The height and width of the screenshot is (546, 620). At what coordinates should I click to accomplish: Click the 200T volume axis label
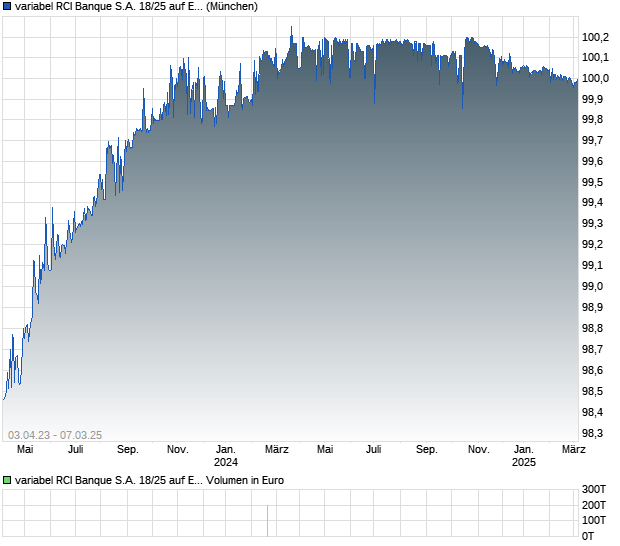point(595,505)
